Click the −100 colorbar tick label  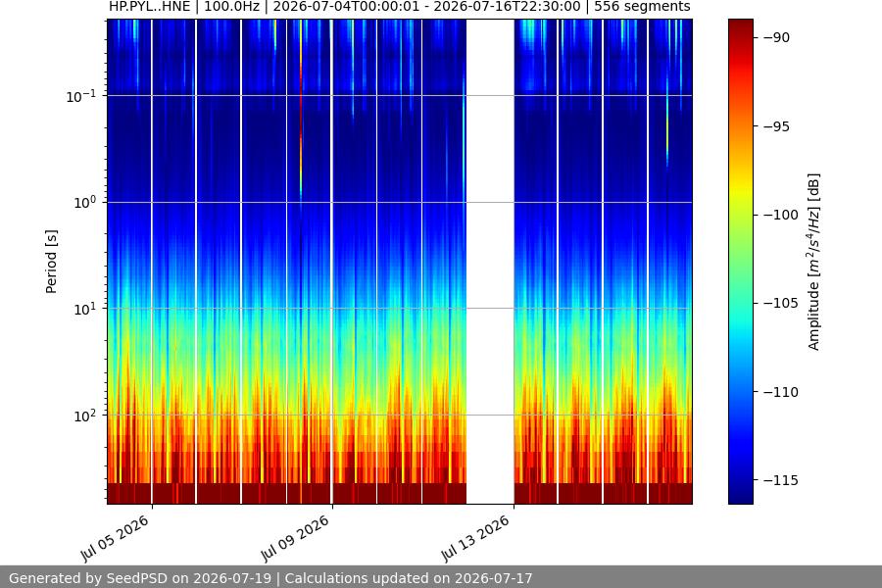pyautogui.click(x=780, y=215)
